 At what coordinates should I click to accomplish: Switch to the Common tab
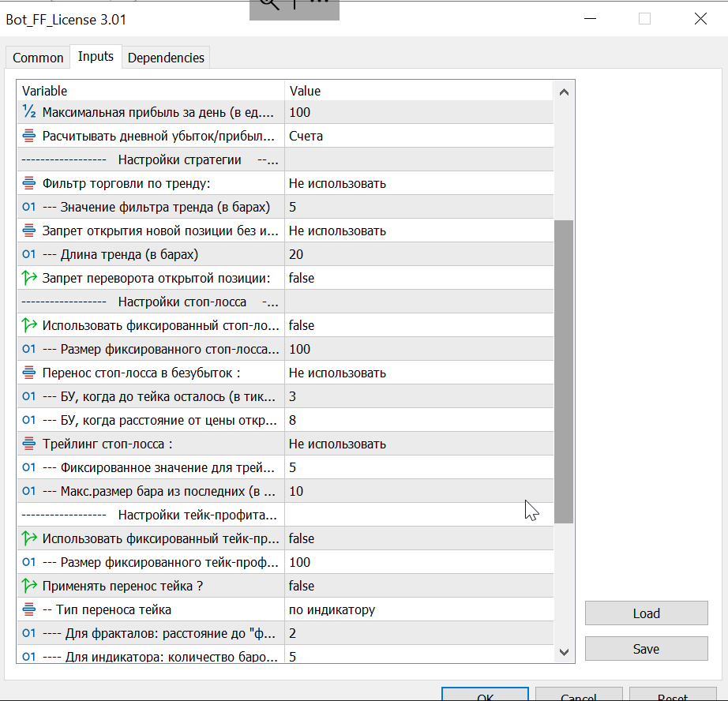38,58
